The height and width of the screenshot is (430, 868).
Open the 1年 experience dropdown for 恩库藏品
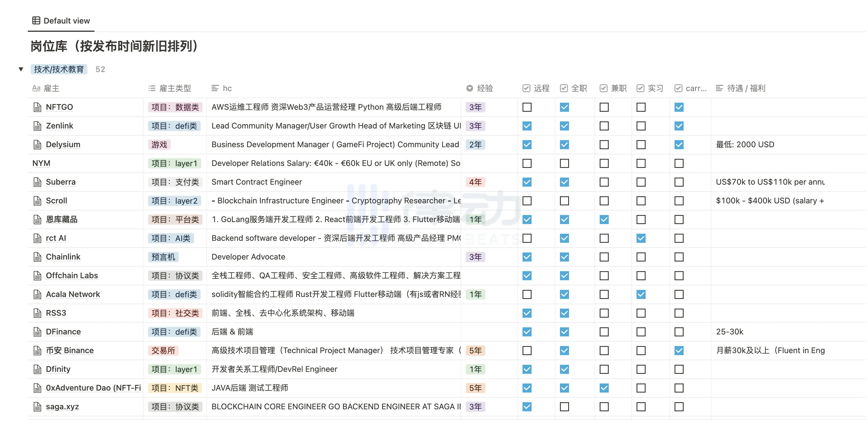(x=475, y=220)
